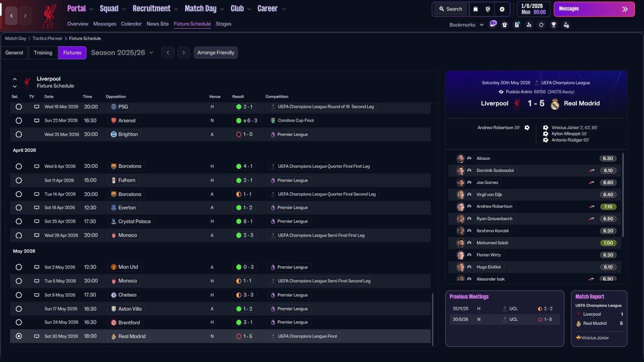Screen dimensions: 644x362
Task: Click the person icon beside Virgil van Dijk
Action: pyautogui.click(x=469, y=195)
